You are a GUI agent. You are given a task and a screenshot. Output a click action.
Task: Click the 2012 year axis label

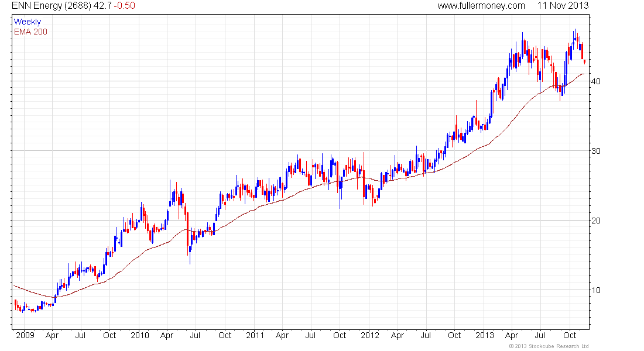(369, 335)
